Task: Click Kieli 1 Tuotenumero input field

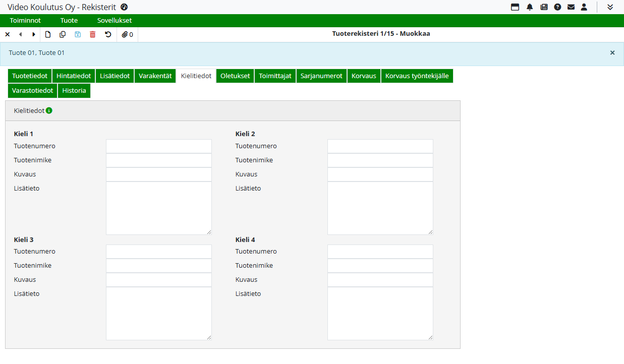Action: click(158, 146)
